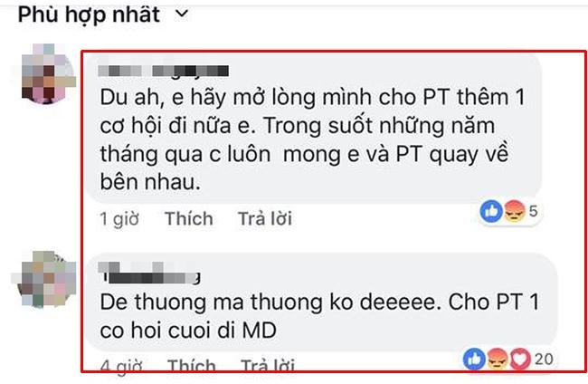Like the second comment with "Thích"
Viewport: 588px width, 384px height.
[191, 366]
